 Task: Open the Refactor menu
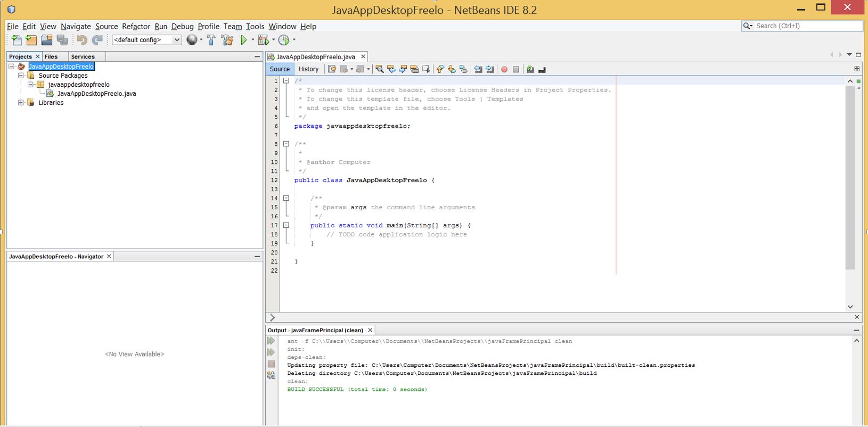136,27
